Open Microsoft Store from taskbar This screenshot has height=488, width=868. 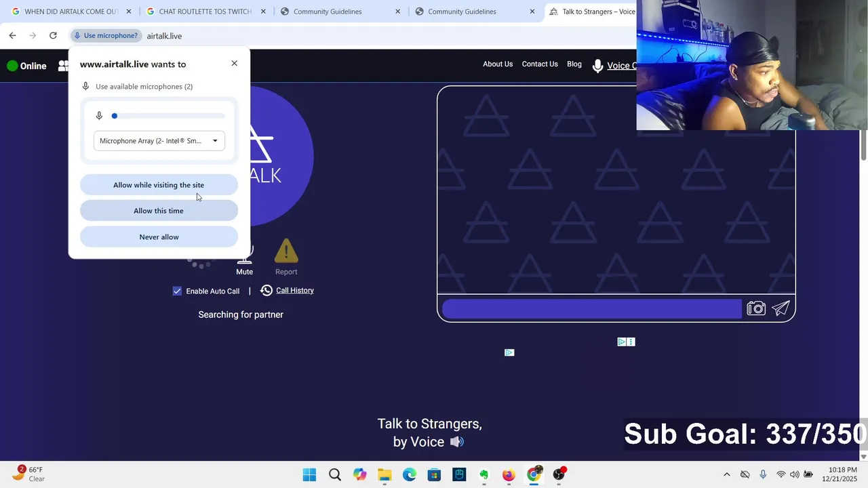tap(434, 474)
